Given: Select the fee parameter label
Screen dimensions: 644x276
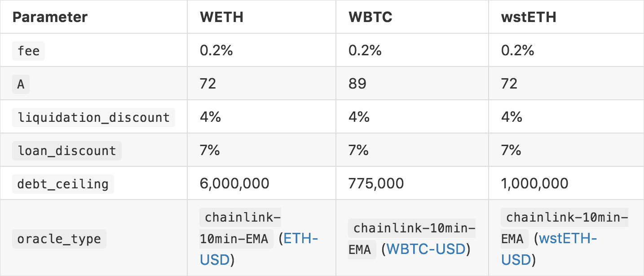Looking at the screenshot, I should tap(29, 51).
